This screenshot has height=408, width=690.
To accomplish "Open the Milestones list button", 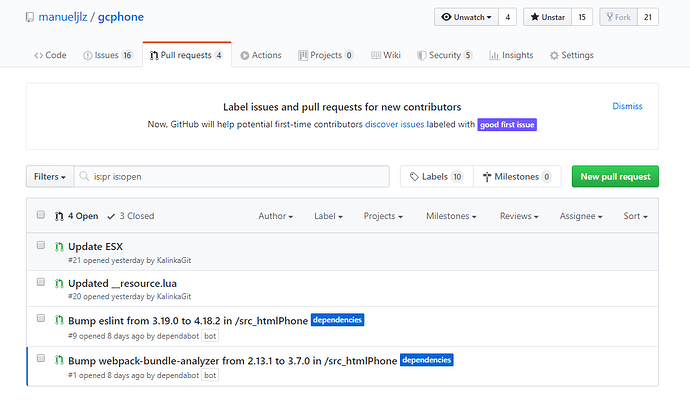I will (x=518, y=176).
